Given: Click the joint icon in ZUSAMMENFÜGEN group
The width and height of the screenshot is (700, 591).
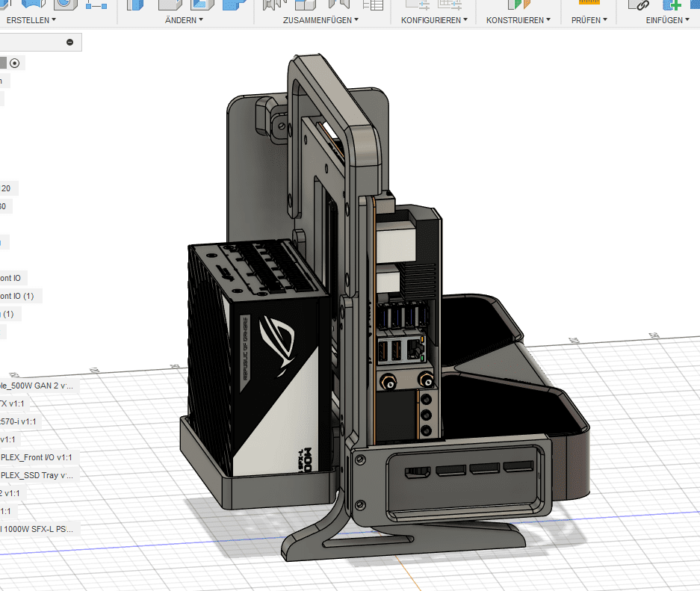Looking at the screenshot, I should tap(275, 4).
